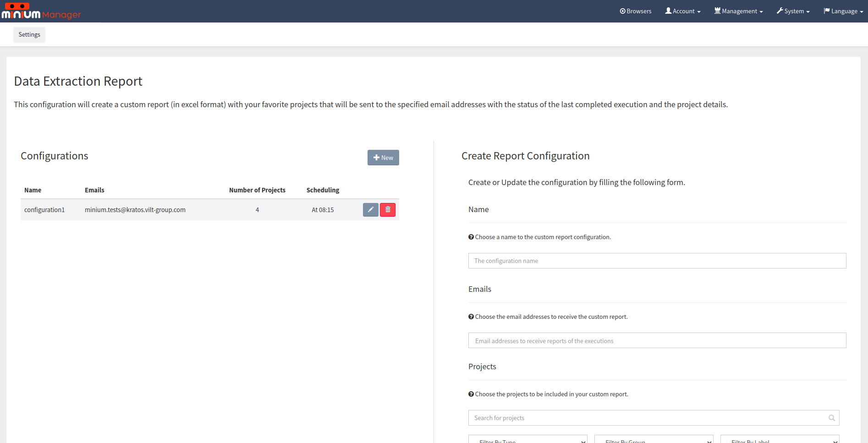
Task: Click the Scheduling column header
Action: [x=323, y=190]
